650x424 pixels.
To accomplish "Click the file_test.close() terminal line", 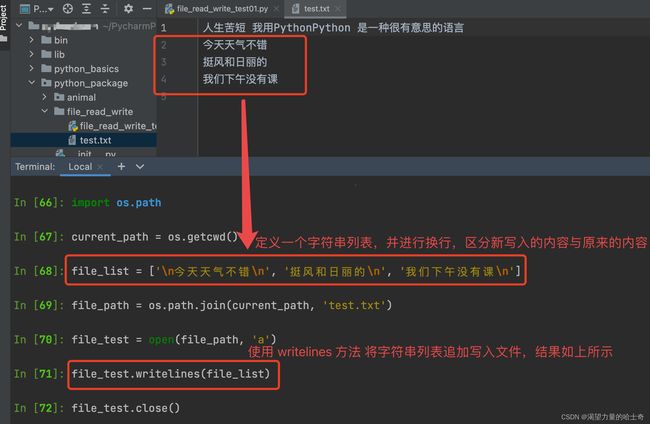I will 126,408.
